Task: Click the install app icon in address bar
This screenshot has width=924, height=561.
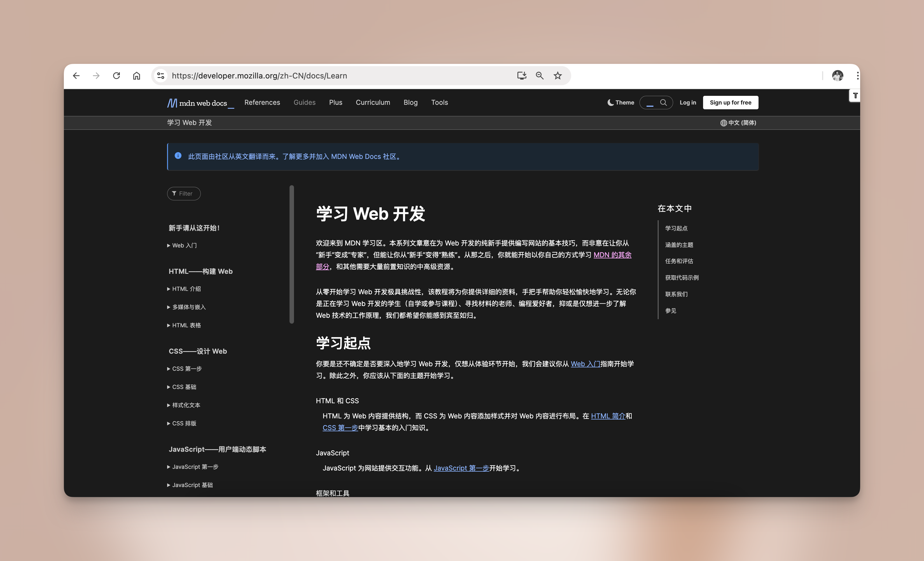Action: pyautogui.click(x=522, y=76)
